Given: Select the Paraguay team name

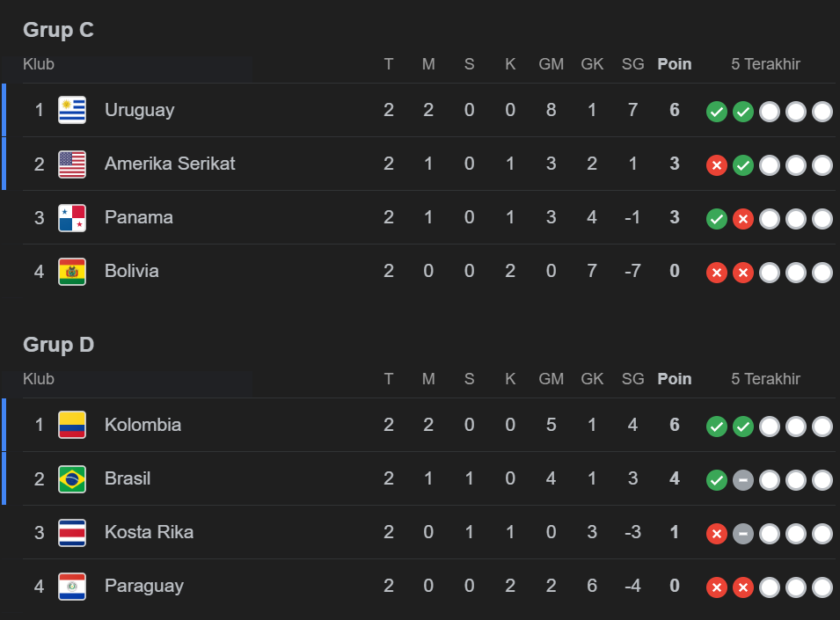Looking at the screenshot, I should click(143, 586).
